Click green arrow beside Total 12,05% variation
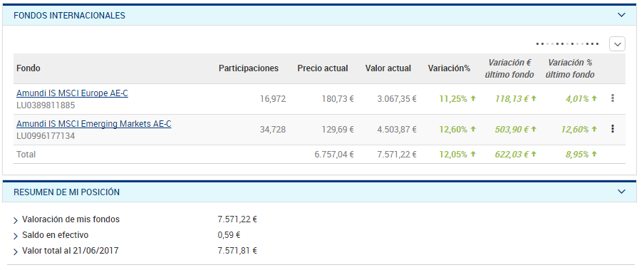This screenshot has width=644, height=270. pos(473,154)
